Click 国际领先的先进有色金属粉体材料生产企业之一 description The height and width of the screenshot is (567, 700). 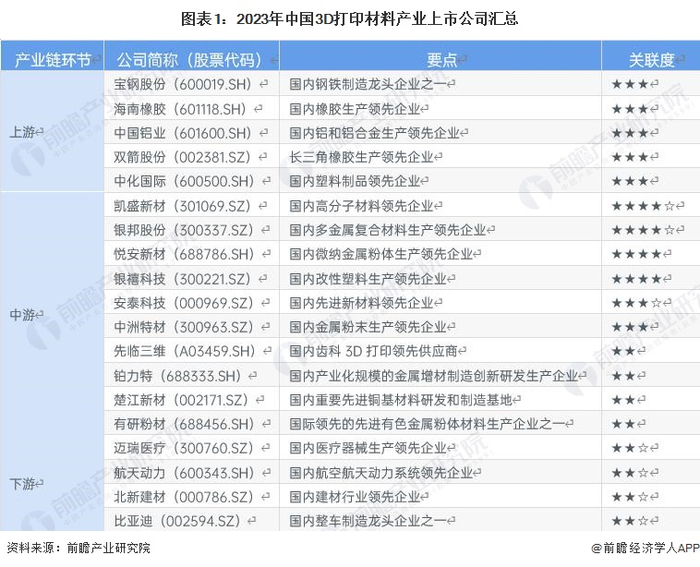427,424
